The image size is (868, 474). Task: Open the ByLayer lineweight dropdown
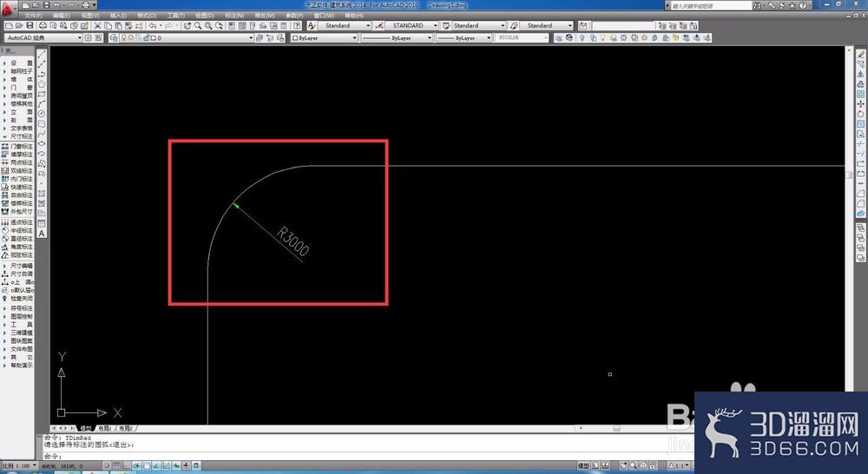[x=464, y=37]
